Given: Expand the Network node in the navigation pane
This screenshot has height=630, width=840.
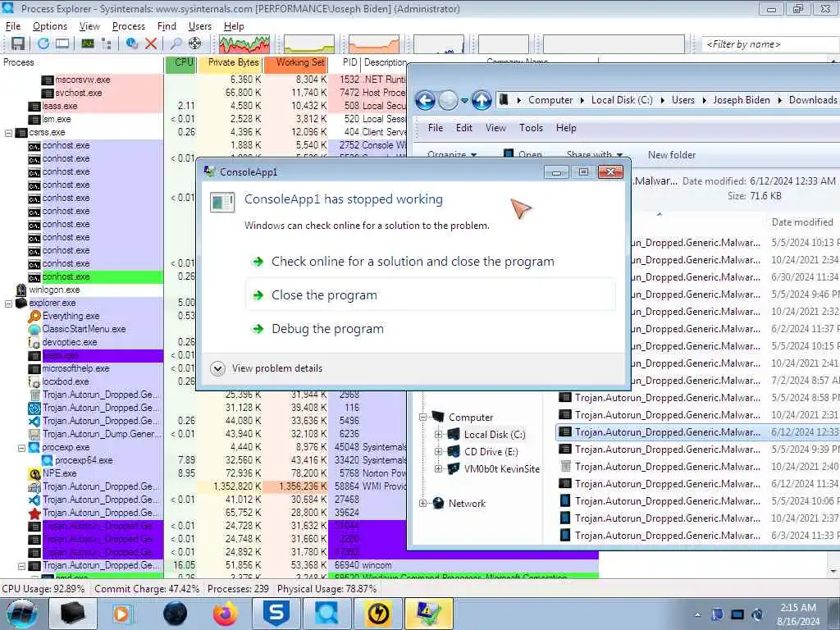Looking at the screenshot, I should point(422,504).
